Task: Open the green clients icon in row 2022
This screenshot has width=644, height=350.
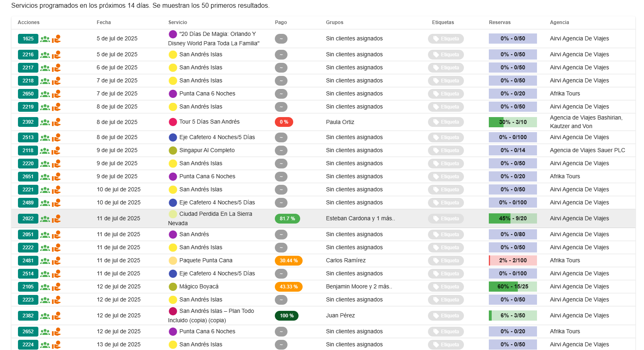Action: click(45, 219)
